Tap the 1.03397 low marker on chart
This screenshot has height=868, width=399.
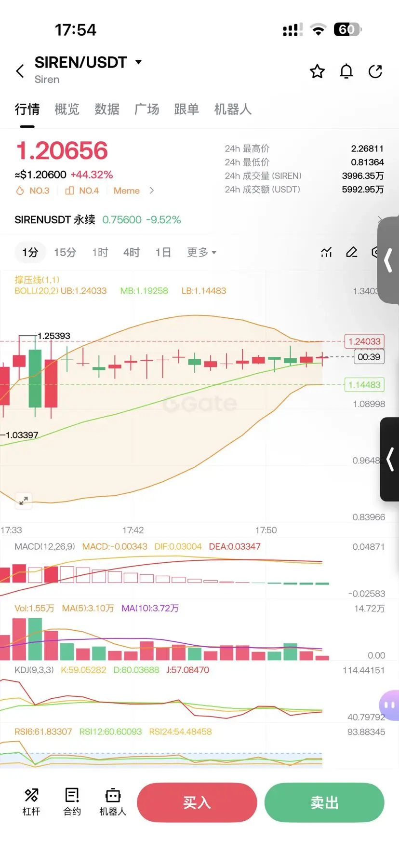pyautogui.click(x=22, y=435)
